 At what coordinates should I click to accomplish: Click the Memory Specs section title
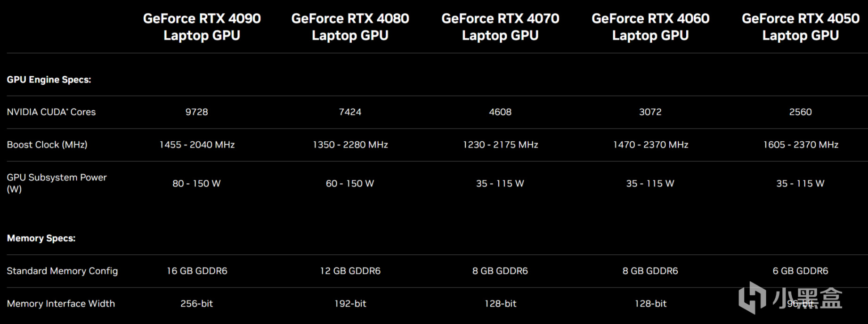pyautogui.click(x=41, y=238)
